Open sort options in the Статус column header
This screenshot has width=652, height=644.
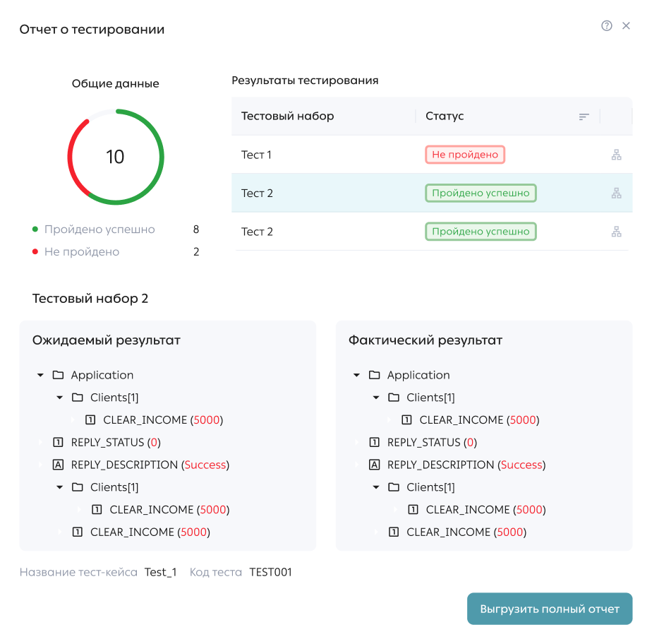(x=584, y=116)
